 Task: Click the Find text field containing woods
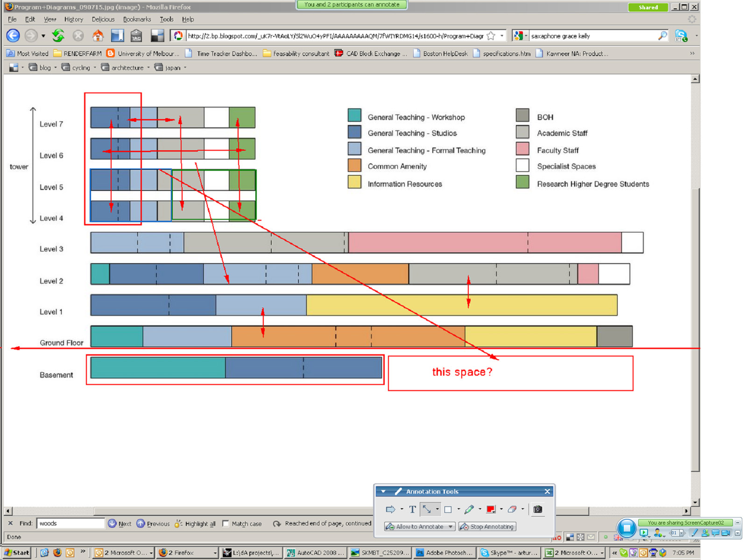tap(70, 523)
